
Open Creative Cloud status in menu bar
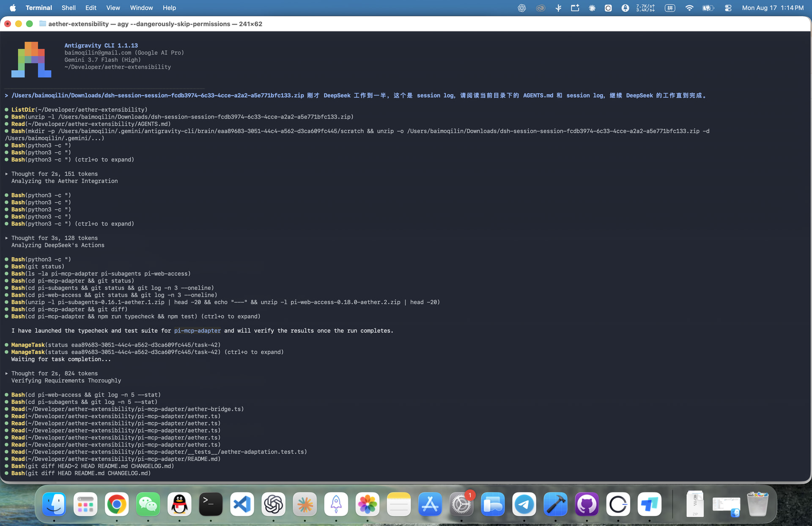tap(540, 8)
